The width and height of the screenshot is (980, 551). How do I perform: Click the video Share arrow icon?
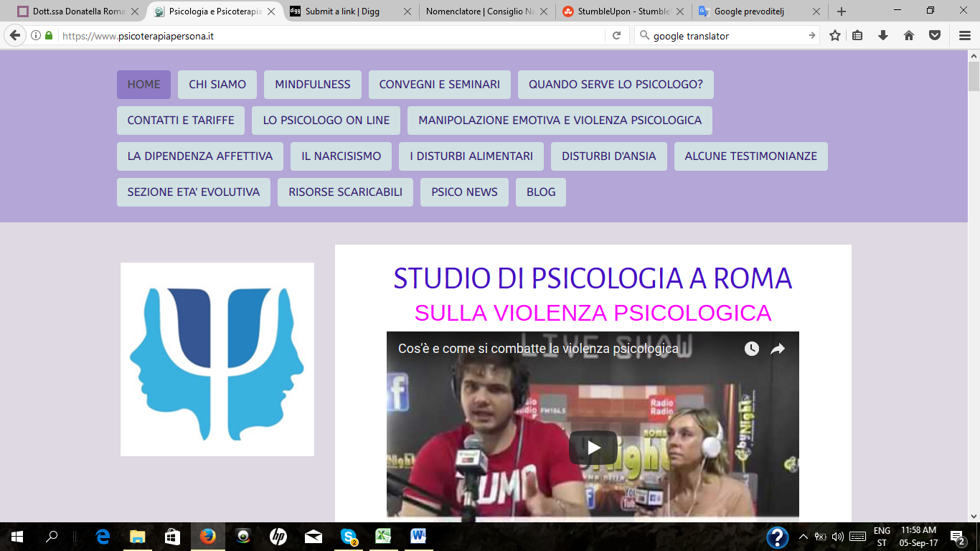point(778,349)
